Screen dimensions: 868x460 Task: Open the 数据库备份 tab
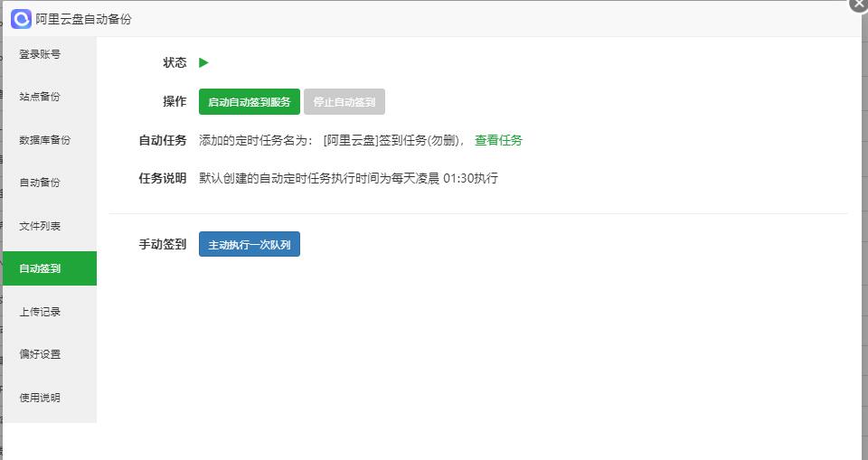coord(50,140)
